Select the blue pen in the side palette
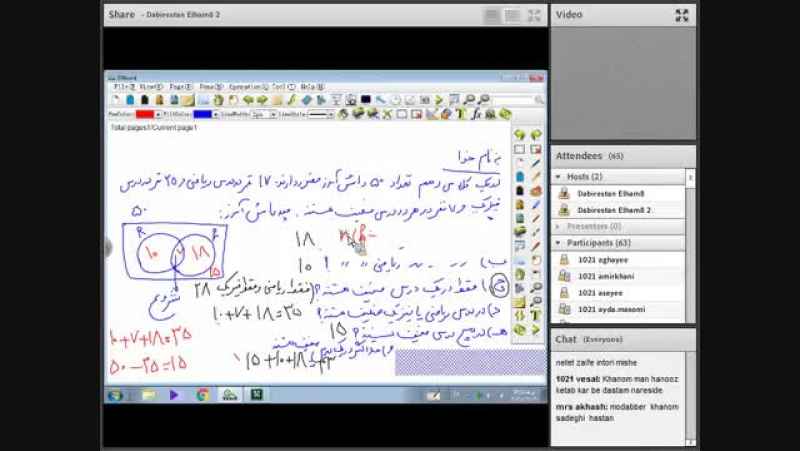 (535, 164)
